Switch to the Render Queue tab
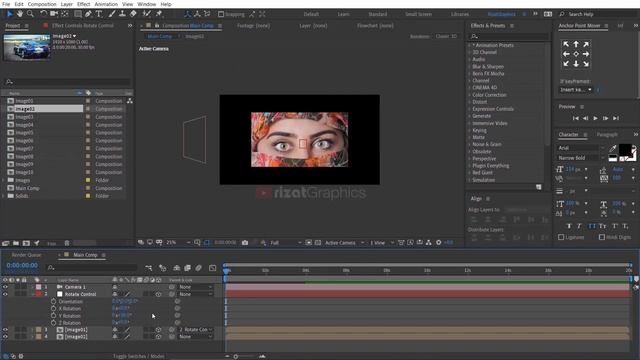Viewport: 640px width, 360px height. [26, 255]
